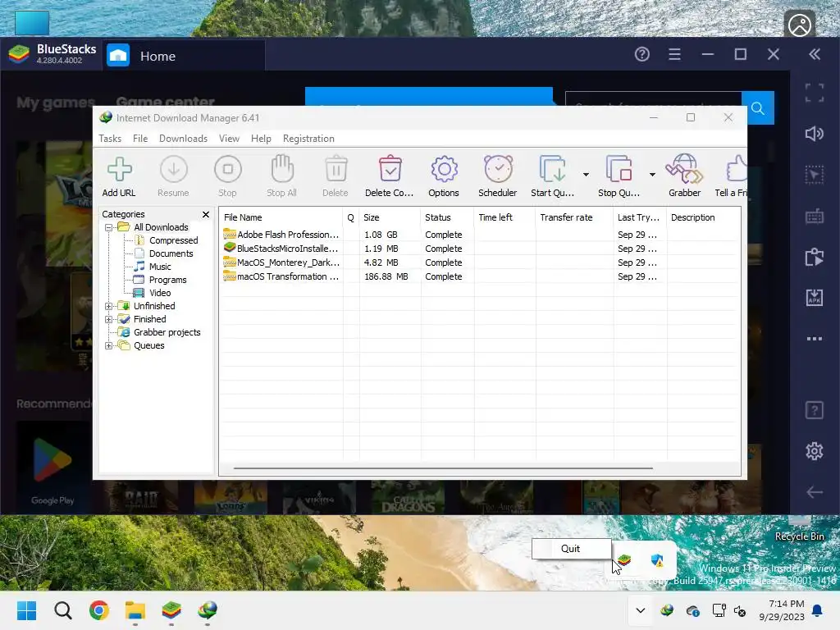The image size is (840, 630).
Task: Click the Delete trash icon
Action: 336,169
